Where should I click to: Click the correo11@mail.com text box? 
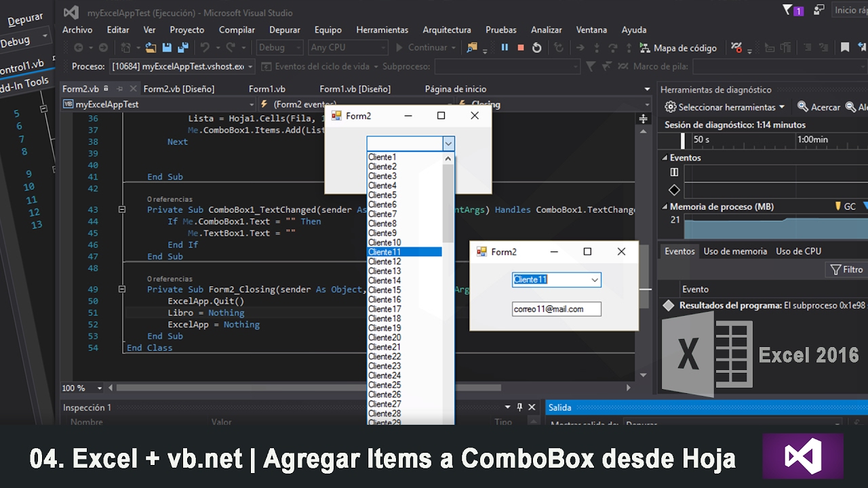(557, 309)
